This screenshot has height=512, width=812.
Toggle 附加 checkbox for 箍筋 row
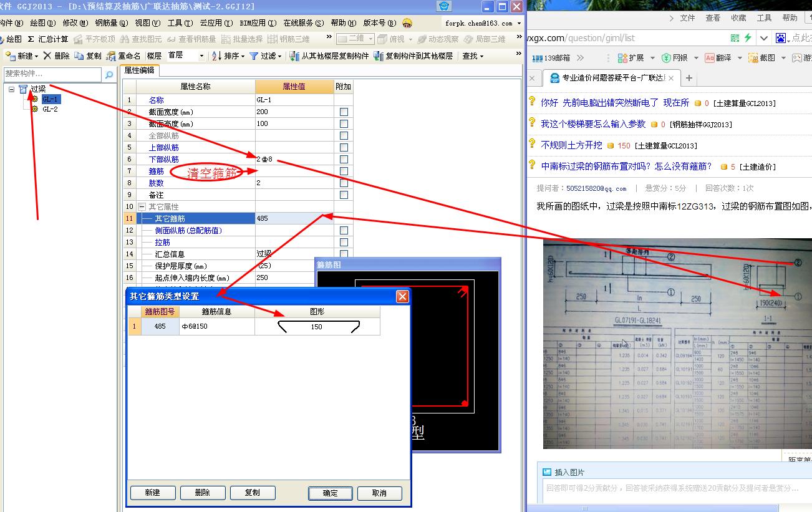coord(344,171)
